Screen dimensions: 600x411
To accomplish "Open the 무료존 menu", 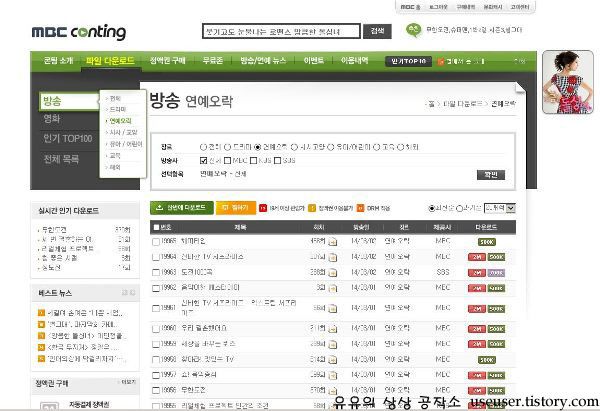I will point(213,60).
